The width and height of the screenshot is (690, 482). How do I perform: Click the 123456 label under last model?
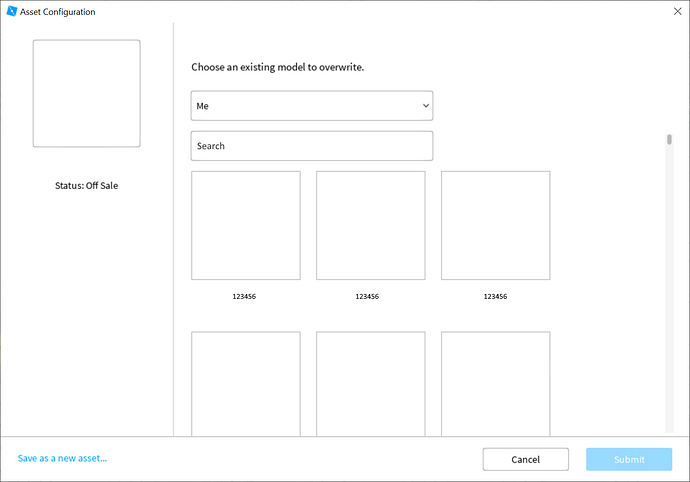[x=495, y=297]
